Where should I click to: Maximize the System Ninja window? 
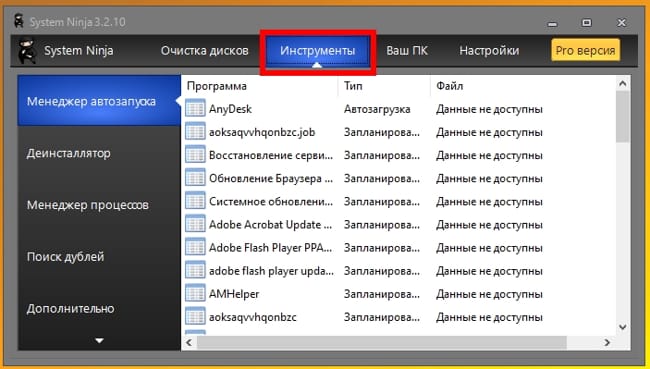[587, 23]
